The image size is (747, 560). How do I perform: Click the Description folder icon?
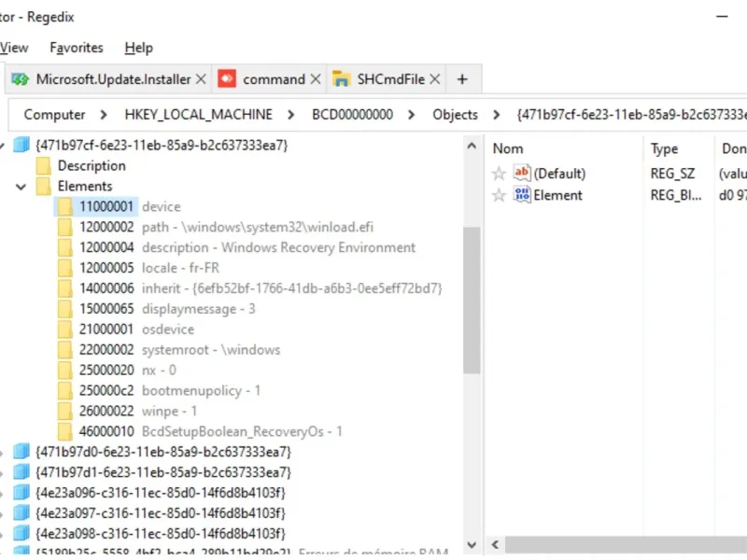click(43, 166)
